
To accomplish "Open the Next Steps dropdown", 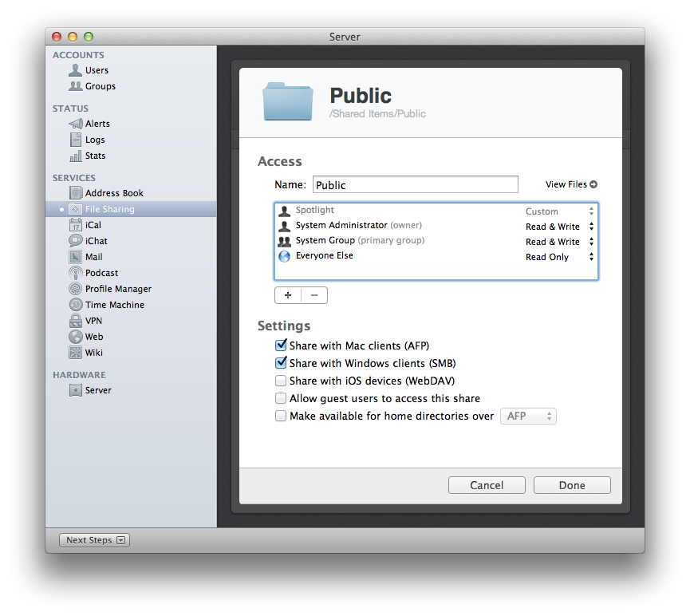I will coord(94,540).
